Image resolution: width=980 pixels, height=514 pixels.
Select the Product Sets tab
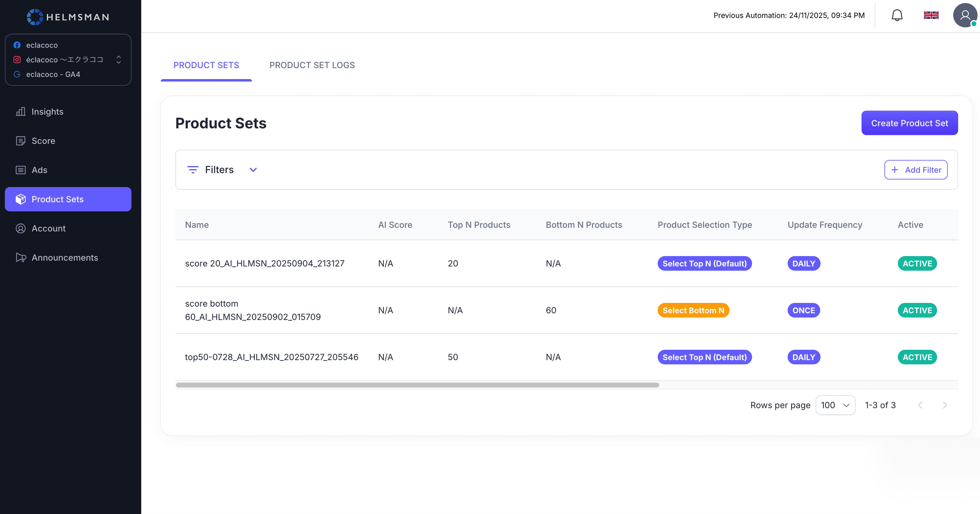click(206, 65)
